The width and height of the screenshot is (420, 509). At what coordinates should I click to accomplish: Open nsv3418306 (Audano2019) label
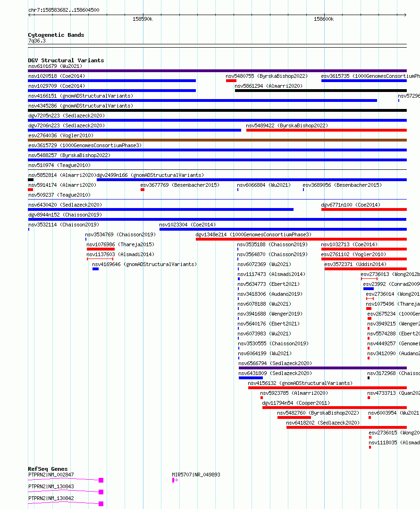pyautogui.click(x=270, y=294)
